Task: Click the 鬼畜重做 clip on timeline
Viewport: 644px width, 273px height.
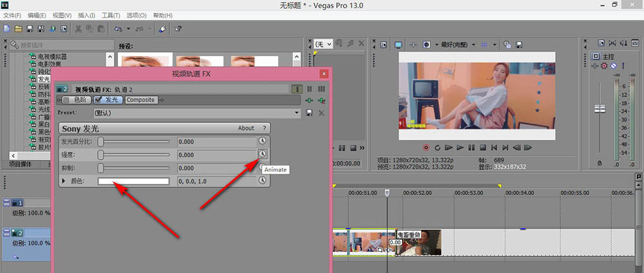Action: (x=419, y=243)
